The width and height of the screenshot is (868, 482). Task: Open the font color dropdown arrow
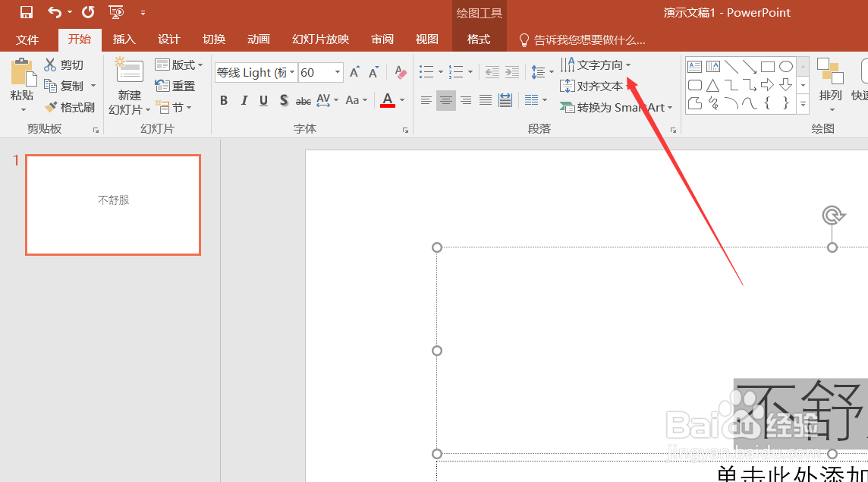point(402,100)
